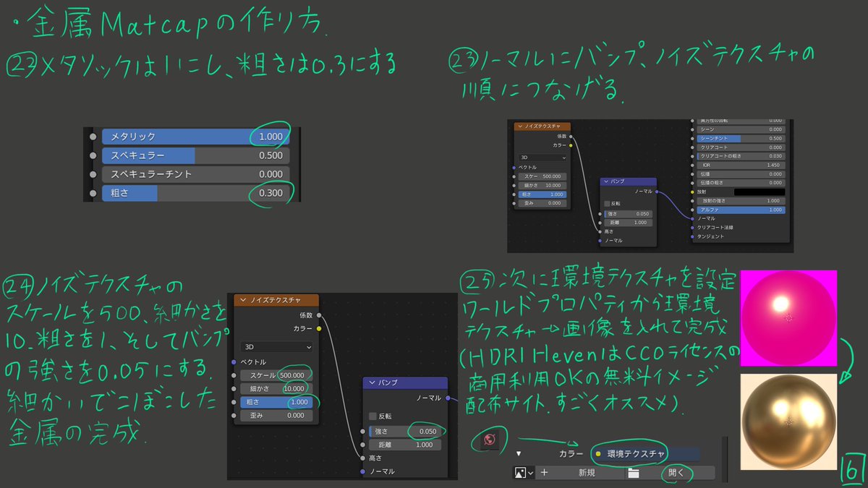Click 強さ 0.050 in small upper バンプ node
The image size is (868, 488).
629,214
